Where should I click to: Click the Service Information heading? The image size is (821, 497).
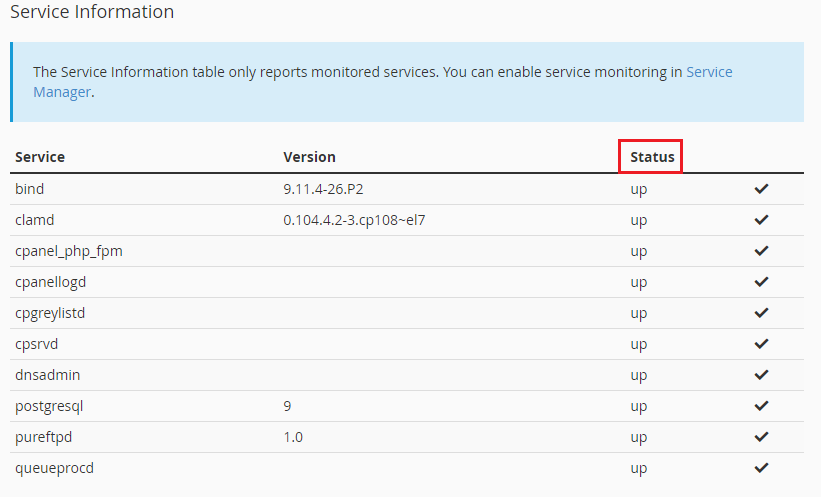pos(92,13)
